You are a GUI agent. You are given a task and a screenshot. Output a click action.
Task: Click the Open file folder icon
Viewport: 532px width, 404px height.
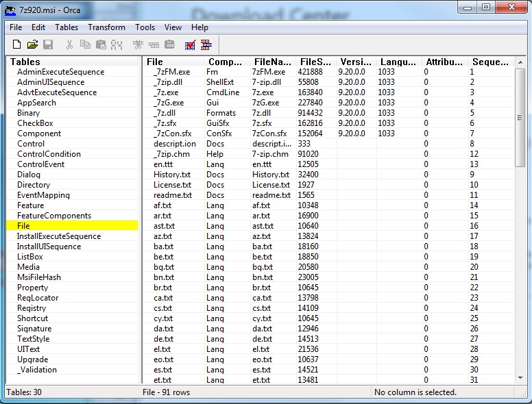tap(33, 45)
